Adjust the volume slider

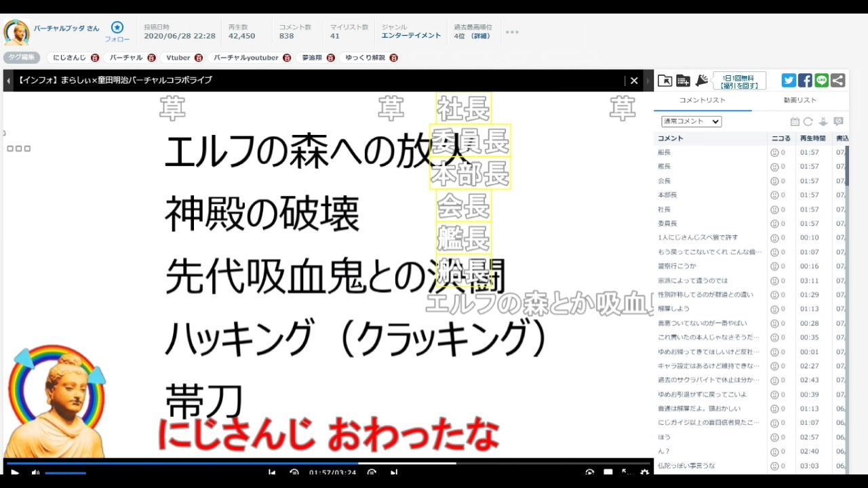[x=66, y=472]
